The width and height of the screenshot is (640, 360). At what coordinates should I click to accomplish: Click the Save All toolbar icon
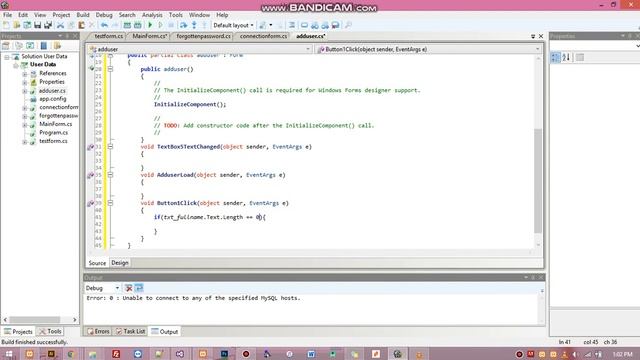tap(48, 25)
